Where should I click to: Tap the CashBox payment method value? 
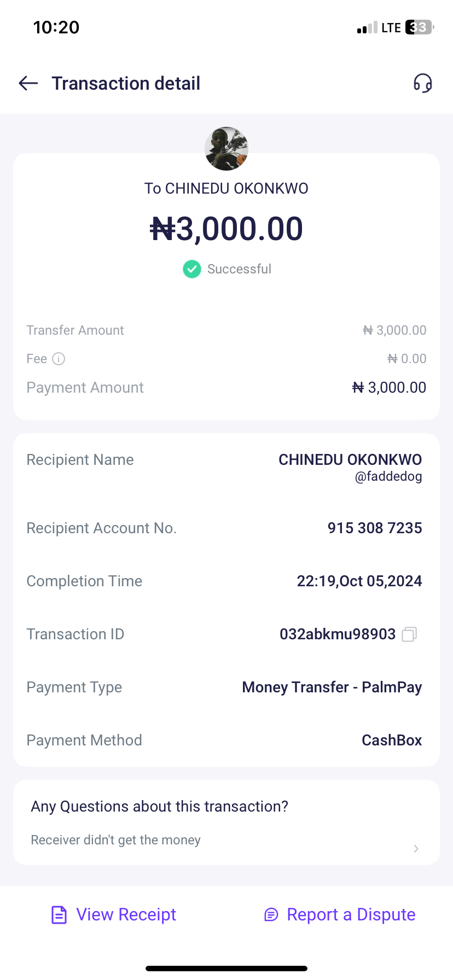tap(392, 740)
